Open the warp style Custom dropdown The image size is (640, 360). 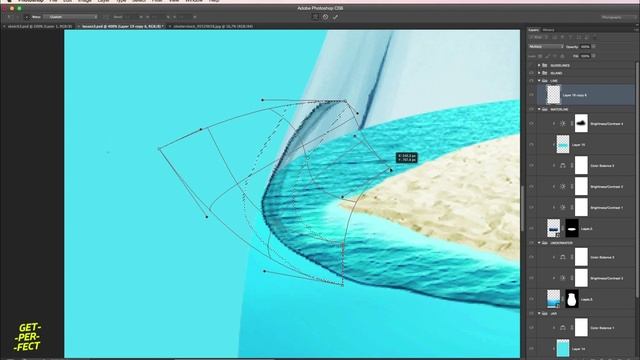tap(71, 17)
